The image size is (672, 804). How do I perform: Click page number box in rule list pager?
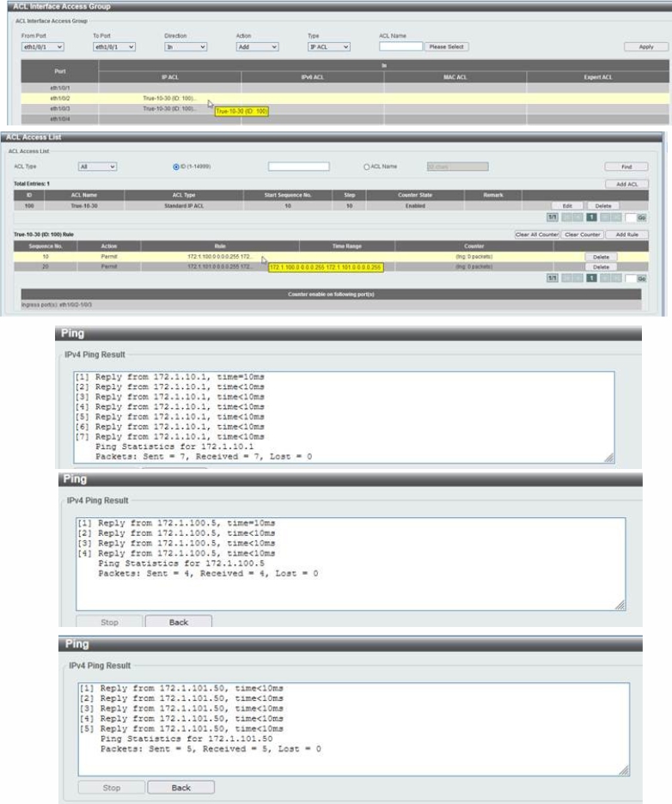pos(631,278)
